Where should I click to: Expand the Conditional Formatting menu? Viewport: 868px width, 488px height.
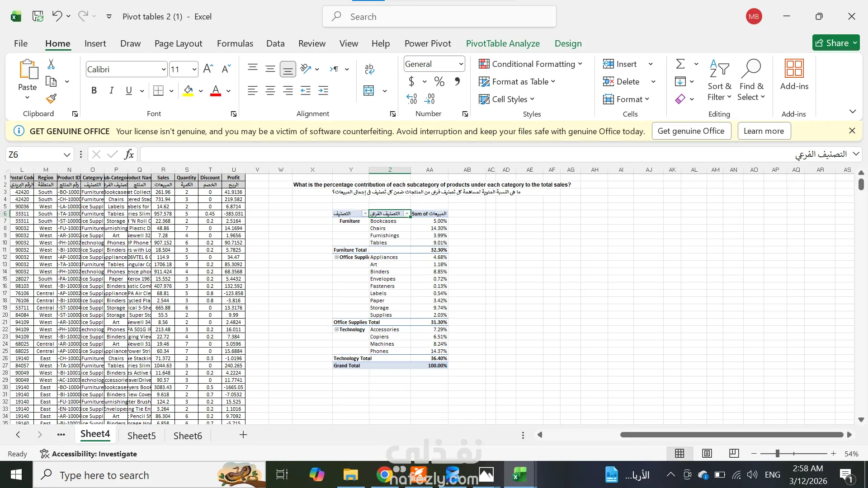pos(530,64)
